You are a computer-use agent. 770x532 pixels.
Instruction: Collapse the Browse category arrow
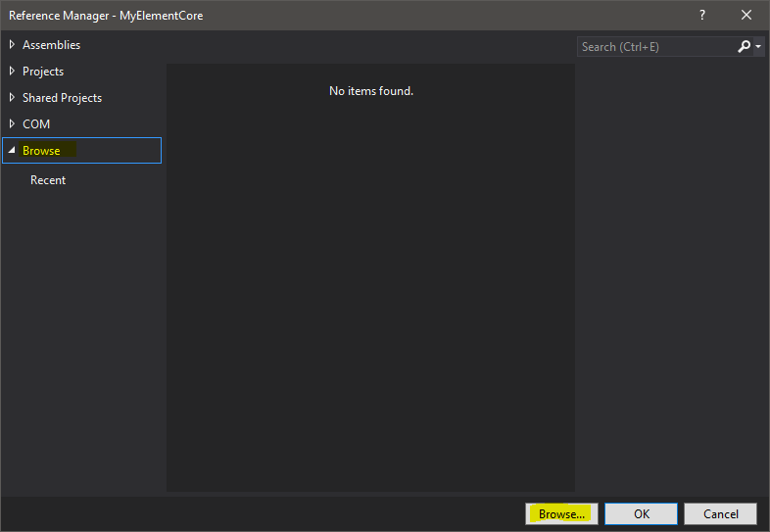pyautogui.click(x=12, y=151)
